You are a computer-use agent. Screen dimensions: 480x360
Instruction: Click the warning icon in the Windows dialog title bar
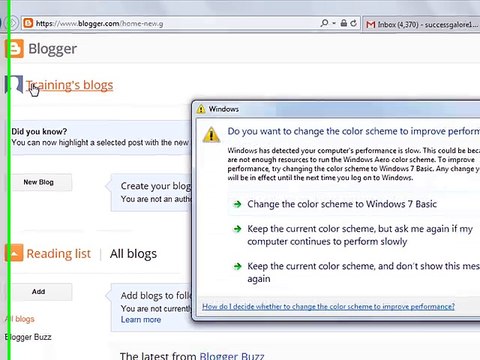point(201,109)
